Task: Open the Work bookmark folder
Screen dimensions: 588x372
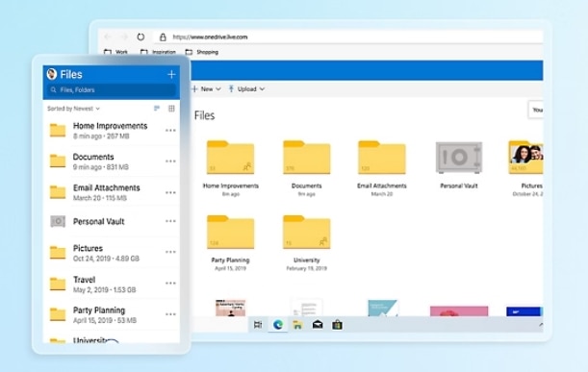Action: point(115,52)
